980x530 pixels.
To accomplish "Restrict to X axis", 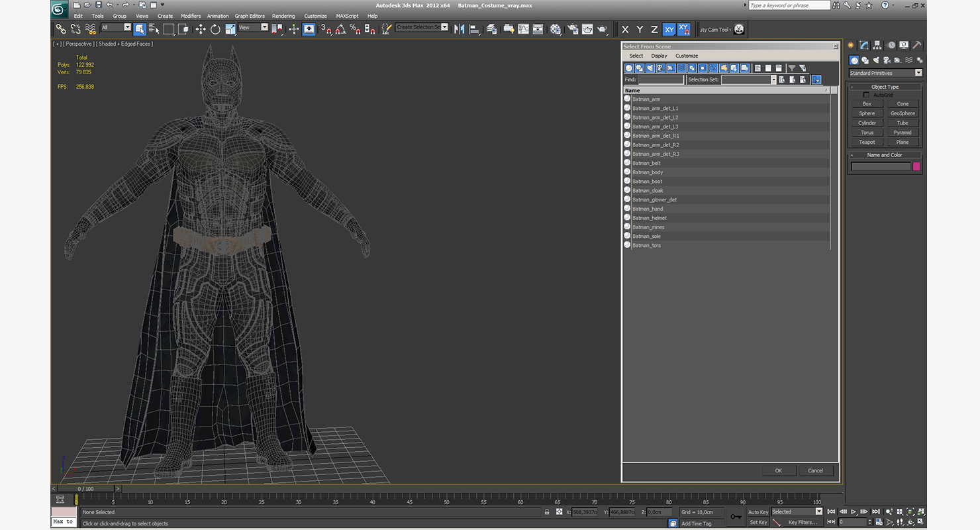I will tap(624, 29).
